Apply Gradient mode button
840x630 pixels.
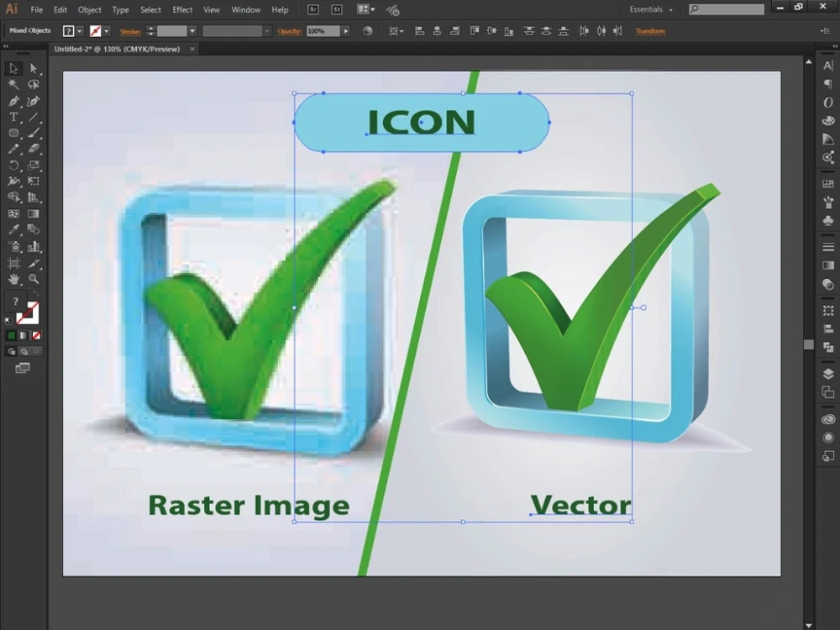24,335
